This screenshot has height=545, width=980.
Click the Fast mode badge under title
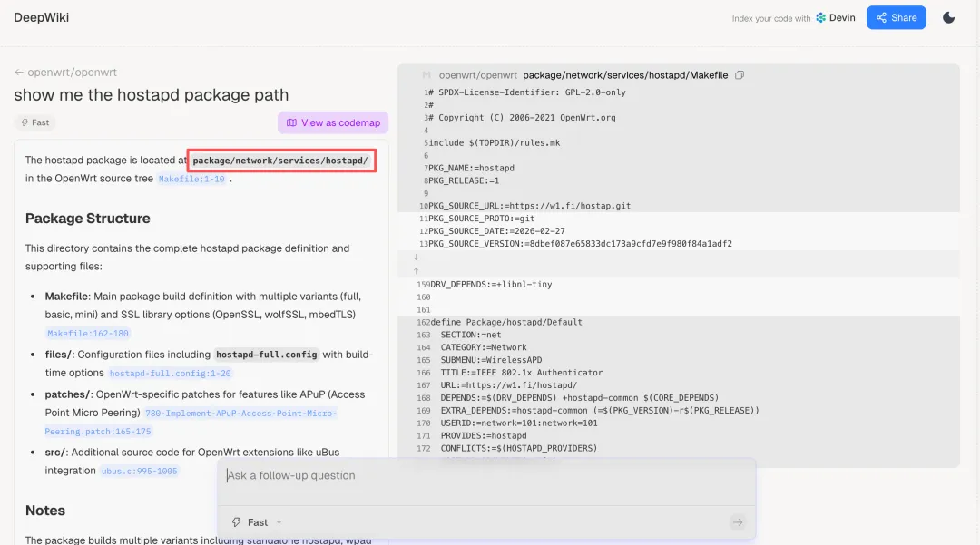pos(35,122)
